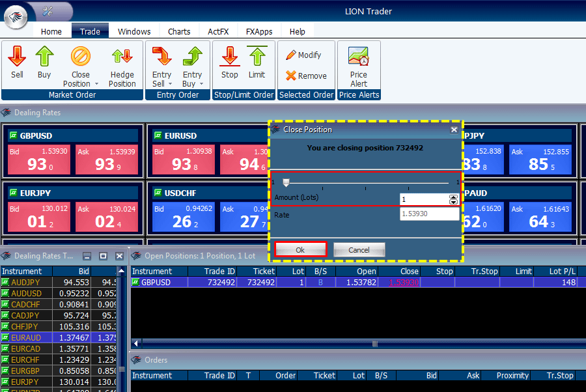Click the red Close price link 1.53930

[x=404, y=283]
